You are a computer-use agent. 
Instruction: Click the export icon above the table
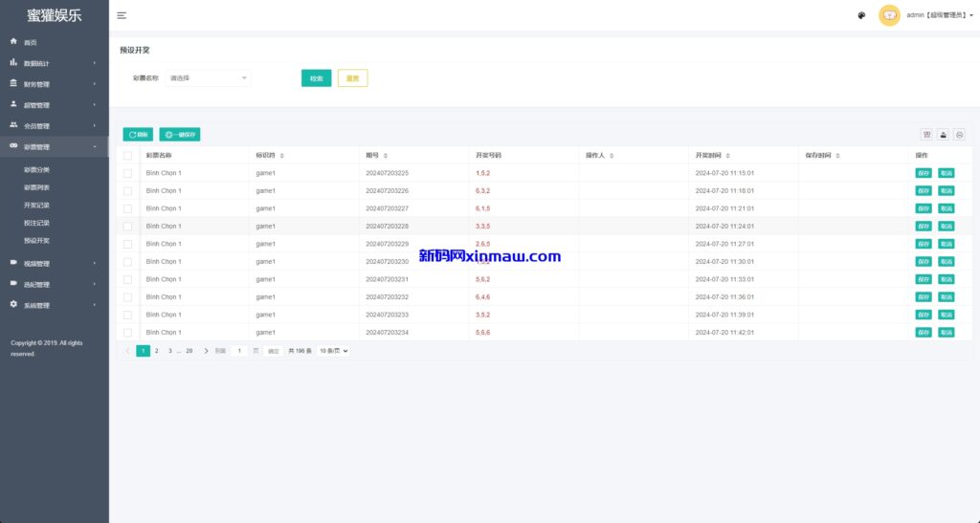[943, 135]
